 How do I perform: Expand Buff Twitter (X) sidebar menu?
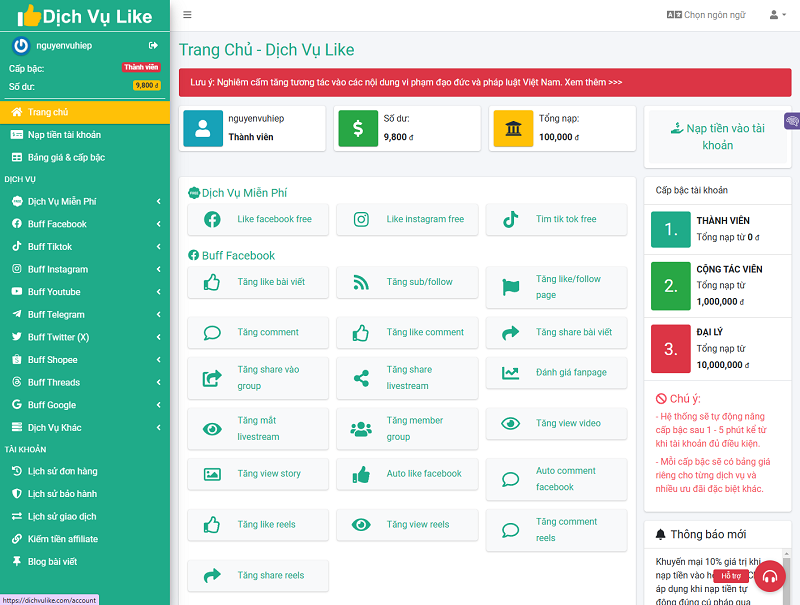[x=85, y=337]
